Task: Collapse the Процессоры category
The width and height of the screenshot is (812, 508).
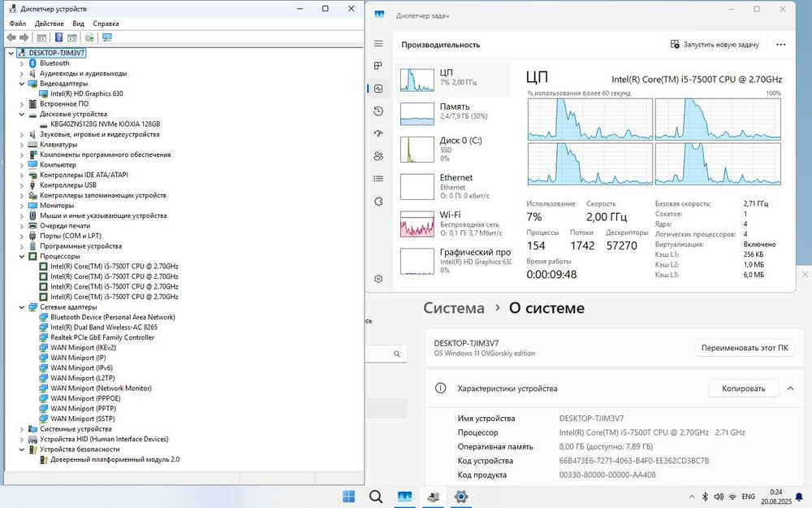Action: (x=22, y=256)
